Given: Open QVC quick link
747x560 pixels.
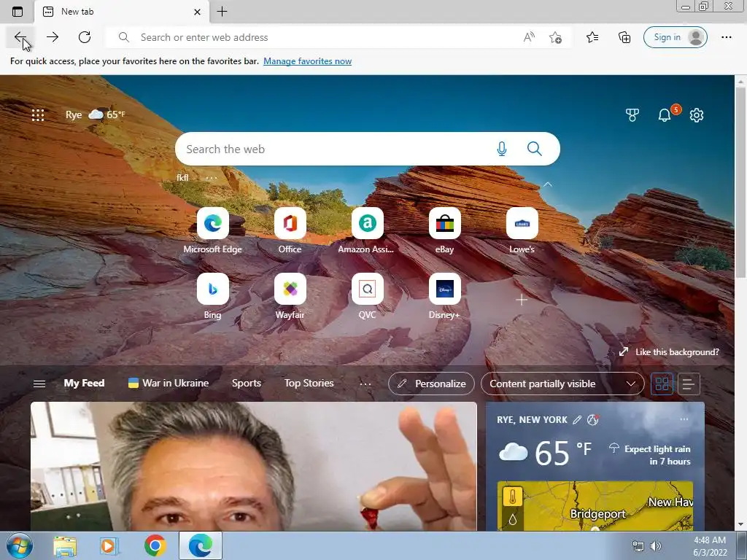Looking at the screenshot, I should 367,297.
